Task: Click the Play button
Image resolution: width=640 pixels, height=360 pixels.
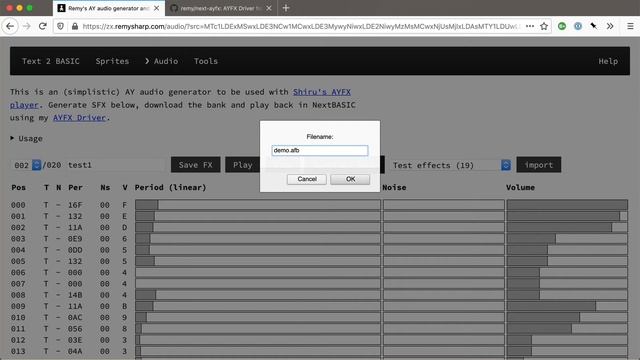Action: 242,165
